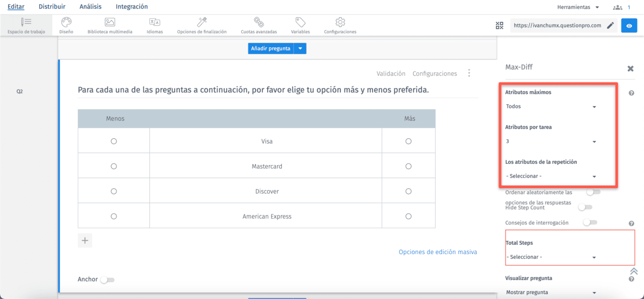Open the Atributos máximos dropdown
The image size is (644, 299).
pos(551,107)
